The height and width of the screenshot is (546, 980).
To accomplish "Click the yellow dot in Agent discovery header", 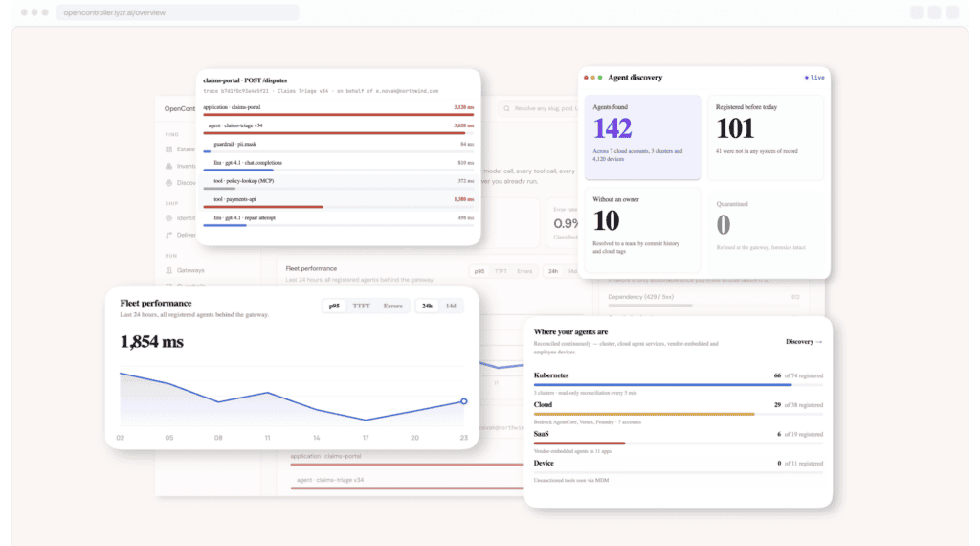I will (x=593, y=78).
